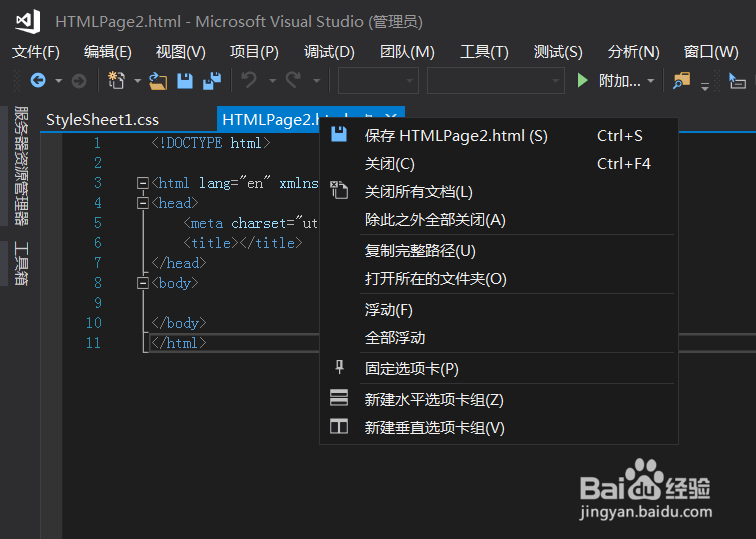756x539 pixels.
Task: Choose 打开所在的文件夹(O) menu entry
Action: tap(499, 279)
